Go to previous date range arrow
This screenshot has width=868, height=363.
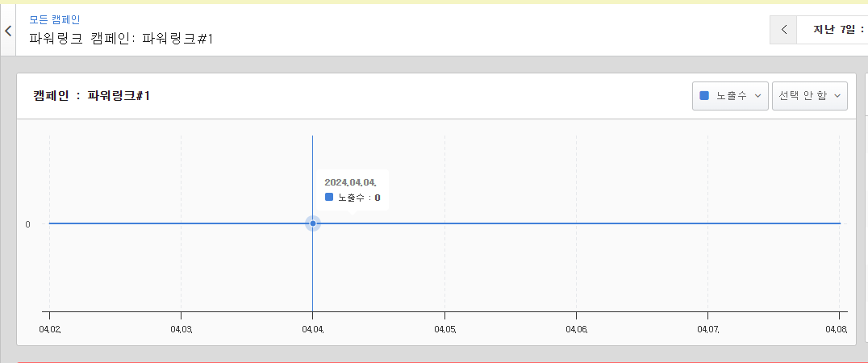783,30
